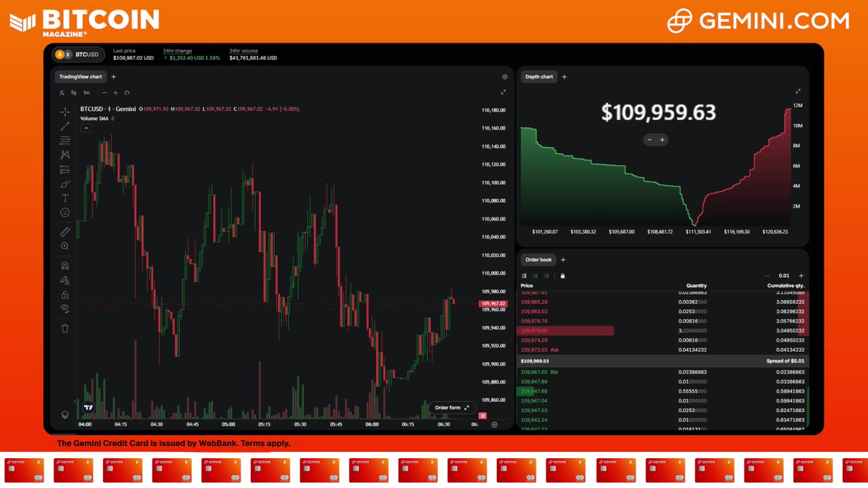Click the trash remove drawings icon
Viewport: 868px width, 488px height.
click(65, 328)
